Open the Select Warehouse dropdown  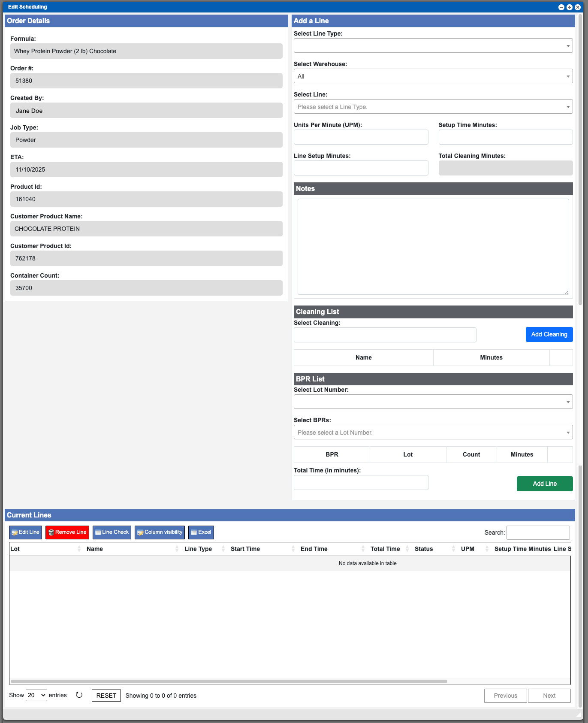click(433, 76)
